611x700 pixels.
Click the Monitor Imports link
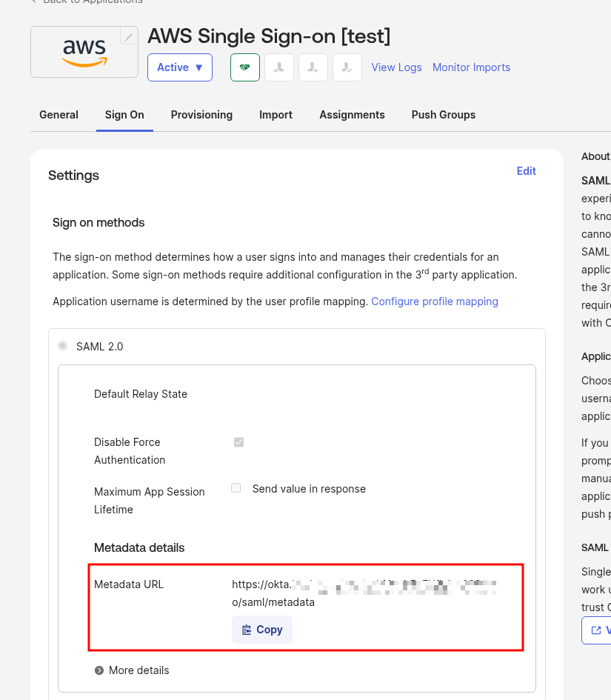(x=471, y=67)
